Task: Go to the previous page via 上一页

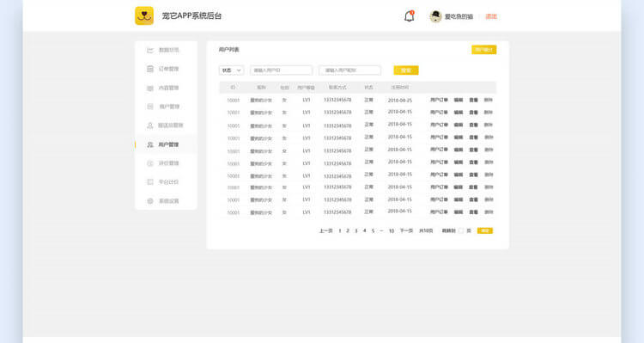Action: pyautogui.click(x=326, y=230)
